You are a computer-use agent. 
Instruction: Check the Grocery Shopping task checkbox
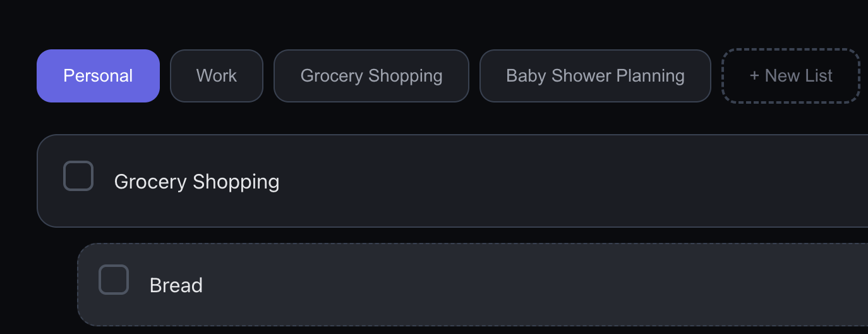coord(78,176)
